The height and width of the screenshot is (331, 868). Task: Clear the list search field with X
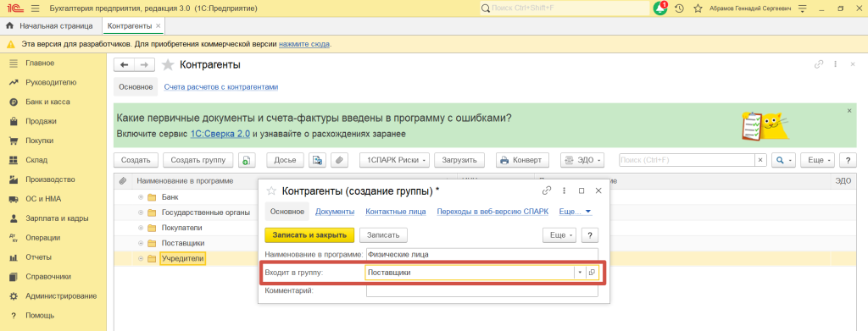pos(761,160)
